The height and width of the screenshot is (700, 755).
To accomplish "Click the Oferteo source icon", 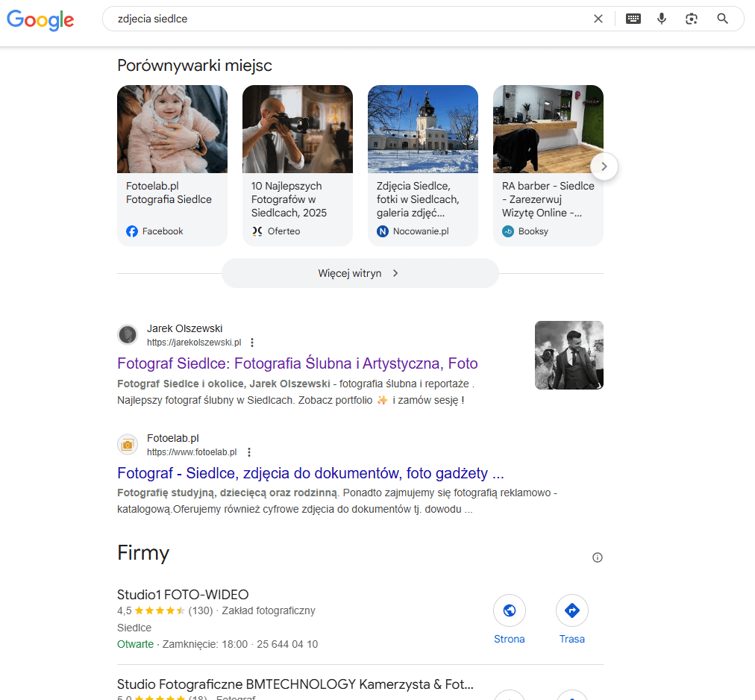I will (x=257, y=231).
